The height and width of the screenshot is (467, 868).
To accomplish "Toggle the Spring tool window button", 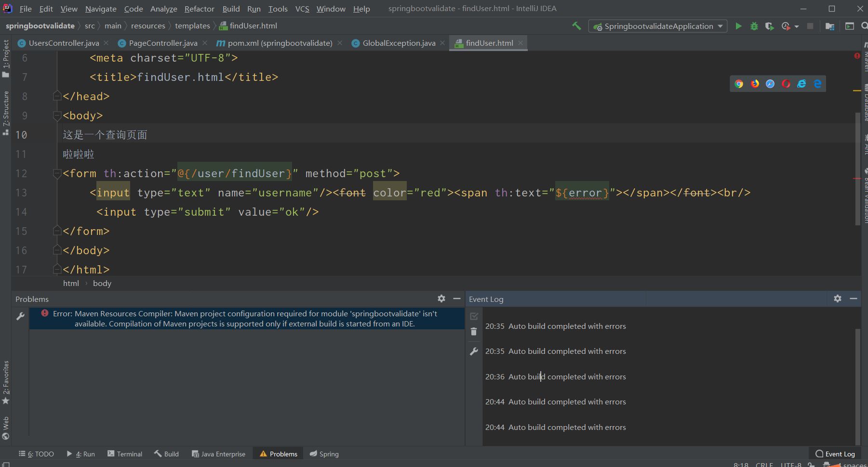I will 324,454.
